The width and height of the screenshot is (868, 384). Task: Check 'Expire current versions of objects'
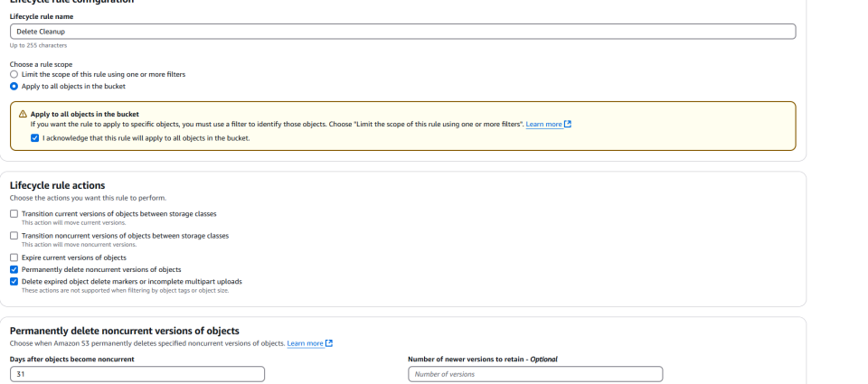click(x=14, y=258)
